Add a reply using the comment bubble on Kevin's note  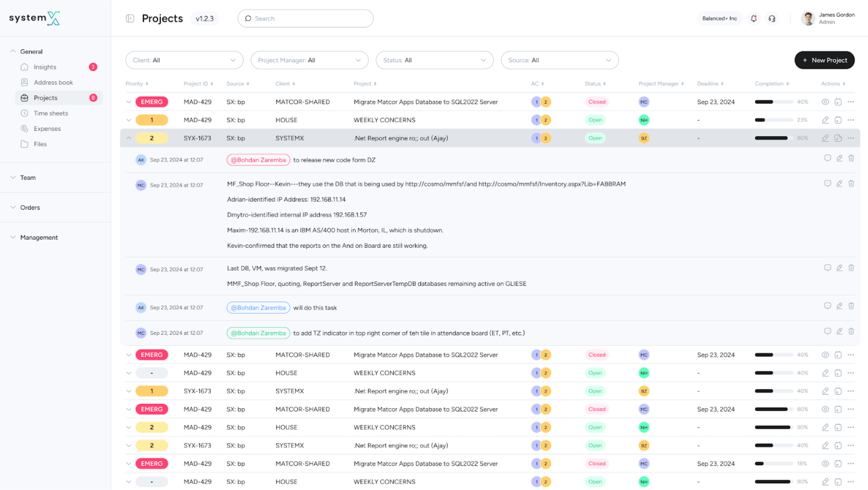click(x=827, y=183)
